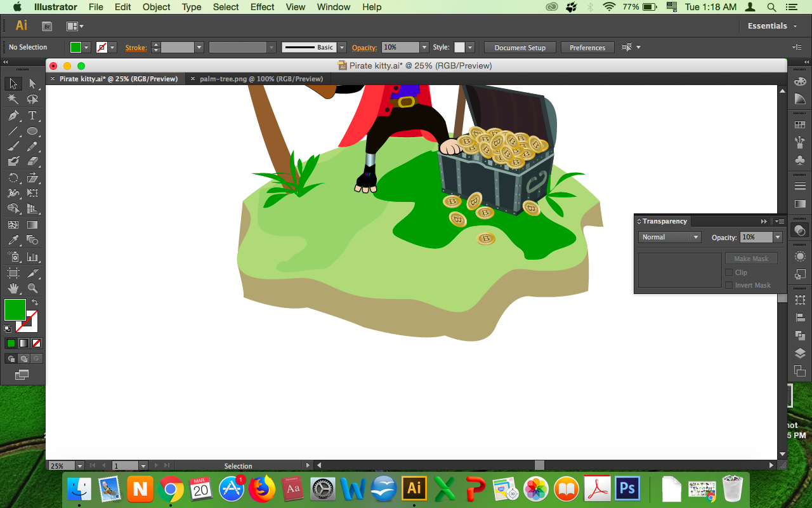This screenshot has height=508, width=812.
Task: Select the Pen tool
Action: coord(13,116)
